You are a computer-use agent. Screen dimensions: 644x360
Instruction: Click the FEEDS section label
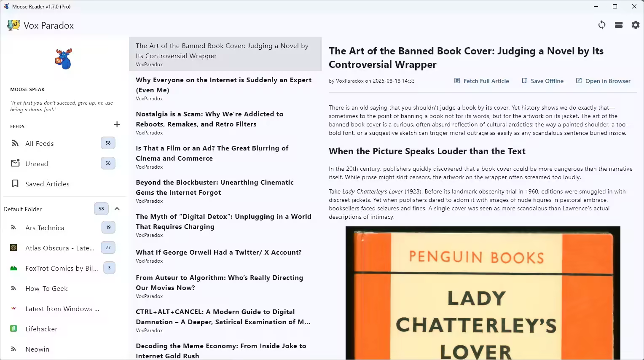[x=17, y=126]
